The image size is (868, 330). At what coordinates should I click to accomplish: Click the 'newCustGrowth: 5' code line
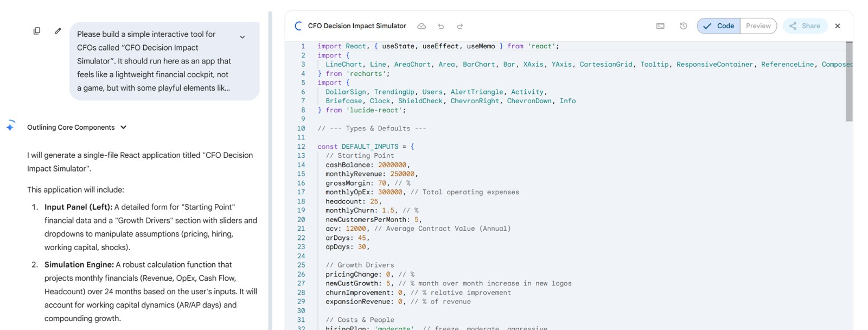click(449, 283)
